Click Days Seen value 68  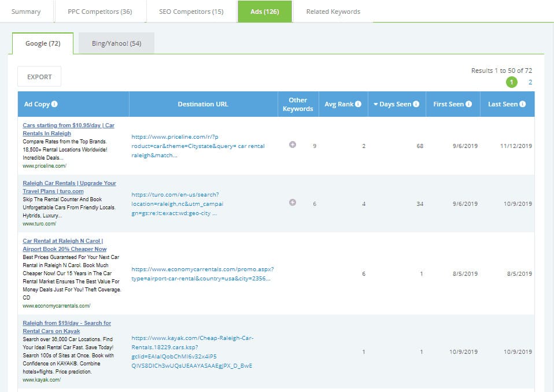pyautogui.click(x=420, y=146)
